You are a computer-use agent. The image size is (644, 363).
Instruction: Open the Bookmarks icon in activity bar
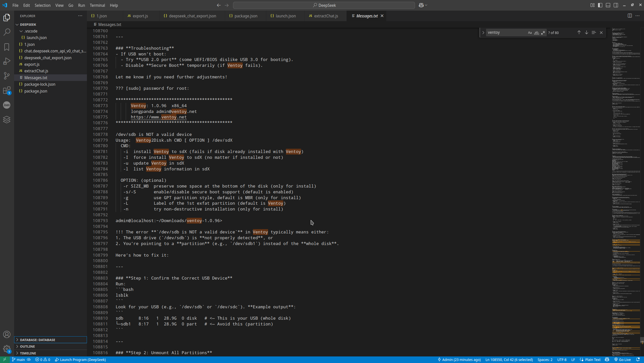click(x=7, y=47)
